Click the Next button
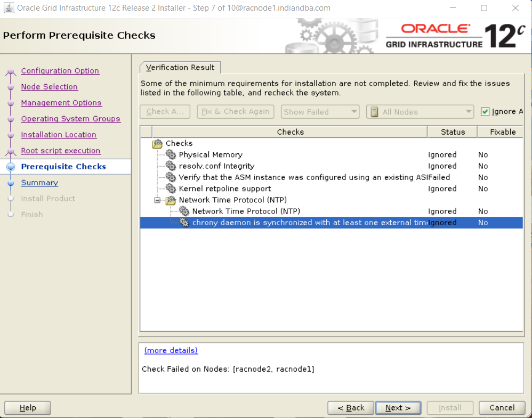532x418 pixels. pos(398,408)
